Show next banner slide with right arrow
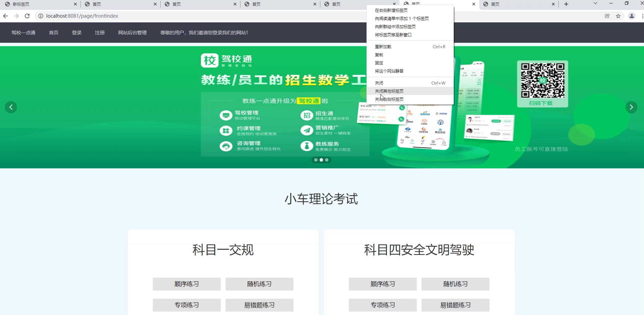This screenshot has height=315, width=644. coord(631,107)
